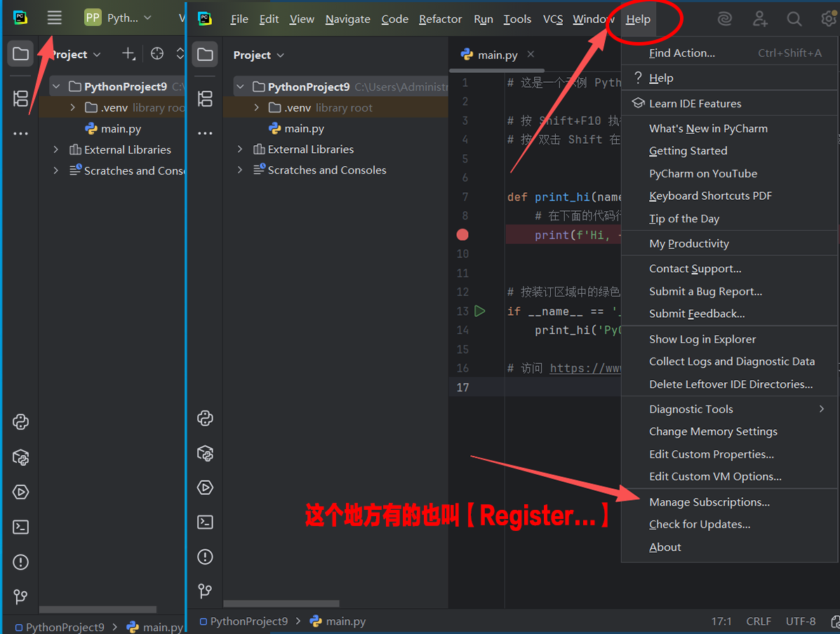Expand External Libraries in left window tree
Image resolution: width=840 pixels, height=634 pixels.
[56, 150]
